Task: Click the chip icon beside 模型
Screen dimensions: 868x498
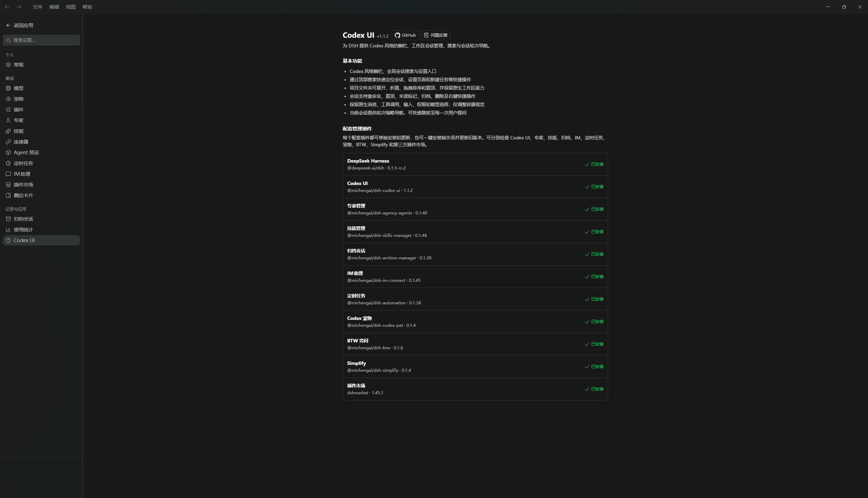Action: 8,88
